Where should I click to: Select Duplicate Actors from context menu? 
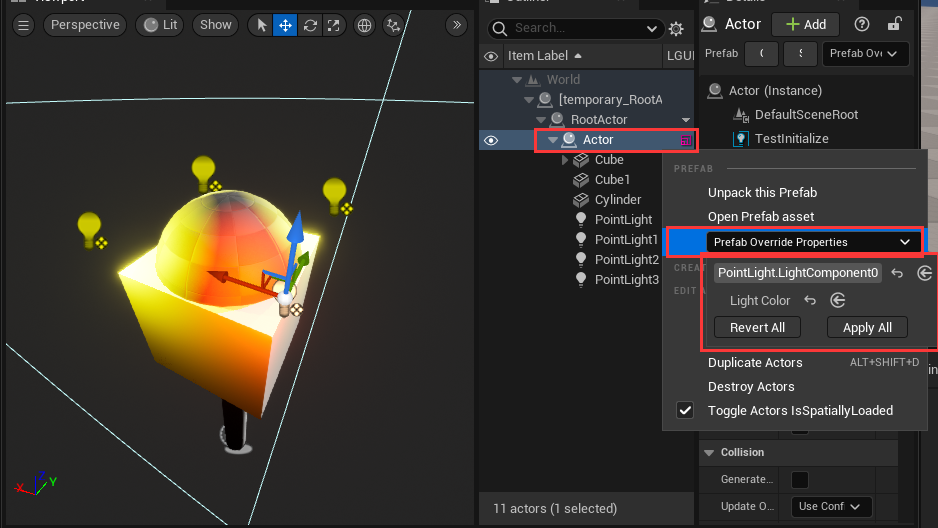(755, 363)
